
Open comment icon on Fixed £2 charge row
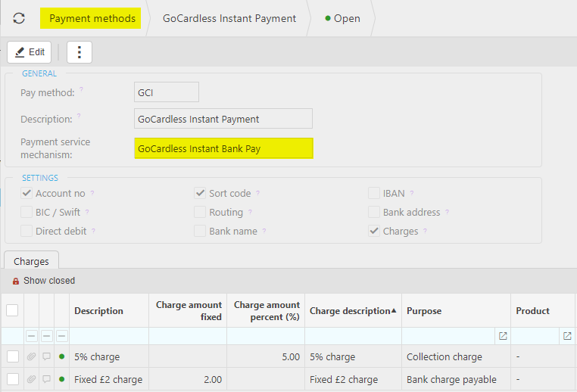click(x=47, y=379)
